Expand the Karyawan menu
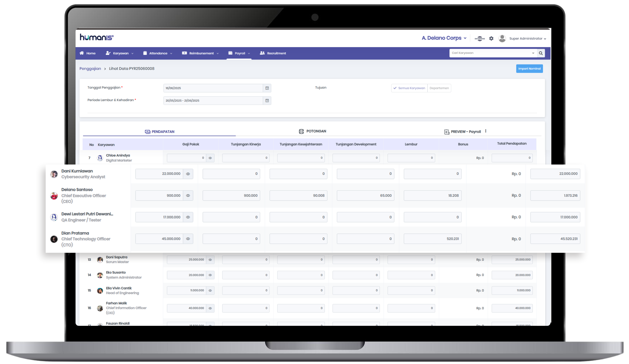The height and width of the screenshot is (364, 629). pyautogui.click(x=120, y=53)
